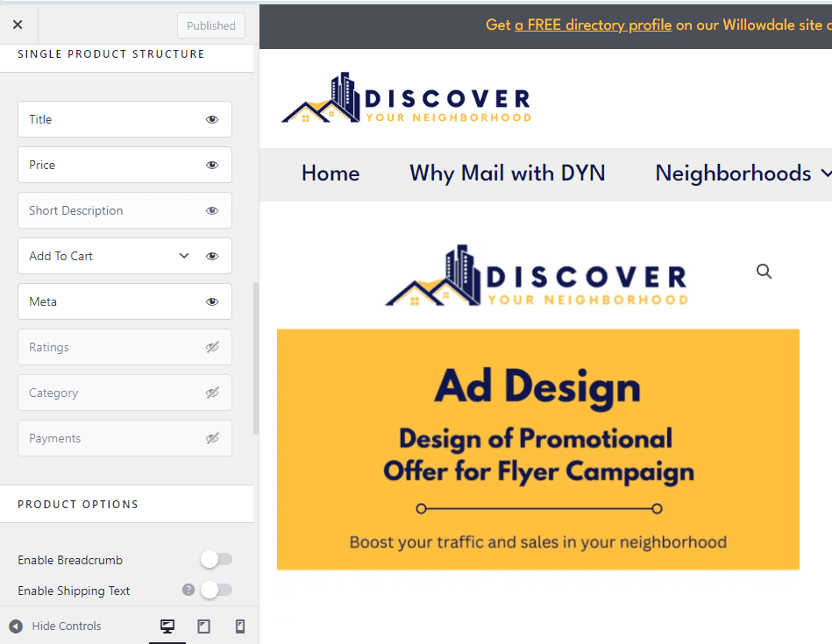Expand the Add To Cart options
832x644 pixels.
tap(184, 256)
